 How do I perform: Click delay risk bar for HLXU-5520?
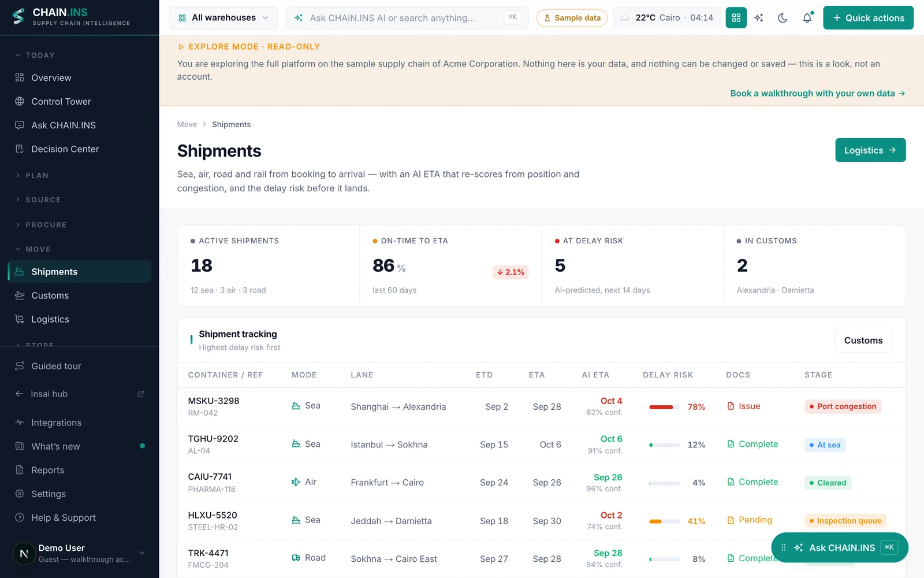tap(664, 521)
